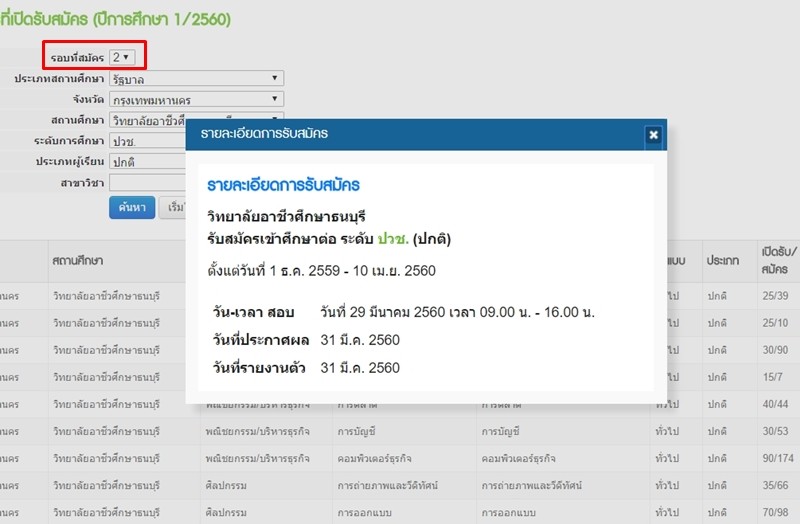The height and width of the screenshot is (524, 800).
Task: Select the row showing 90/174 applicants
Action: [777, 457]
